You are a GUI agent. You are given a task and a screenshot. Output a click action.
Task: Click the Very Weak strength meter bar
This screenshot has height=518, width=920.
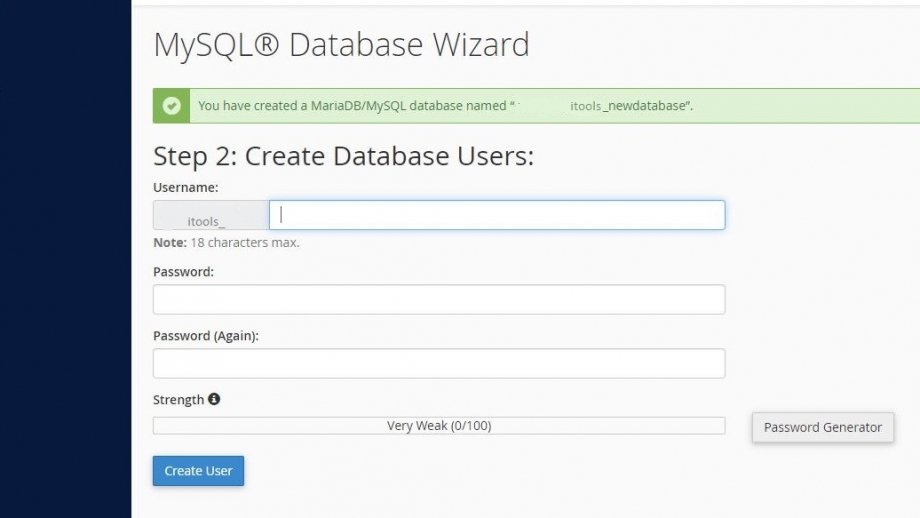coord(439,425)
